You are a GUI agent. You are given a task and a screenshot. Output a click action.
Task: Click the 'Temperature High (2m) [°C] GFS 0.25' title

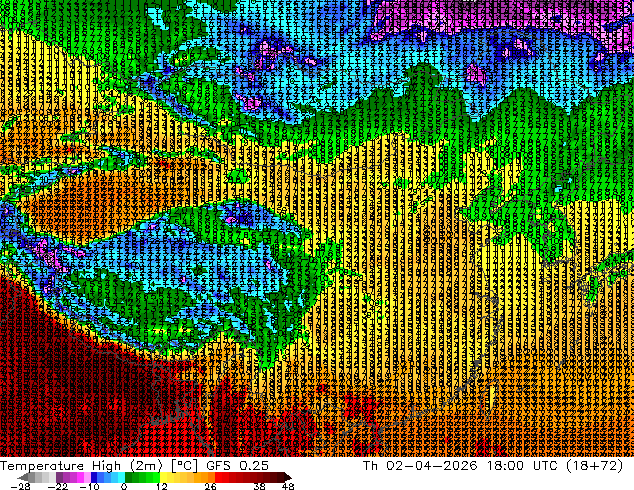click(134, 466)
